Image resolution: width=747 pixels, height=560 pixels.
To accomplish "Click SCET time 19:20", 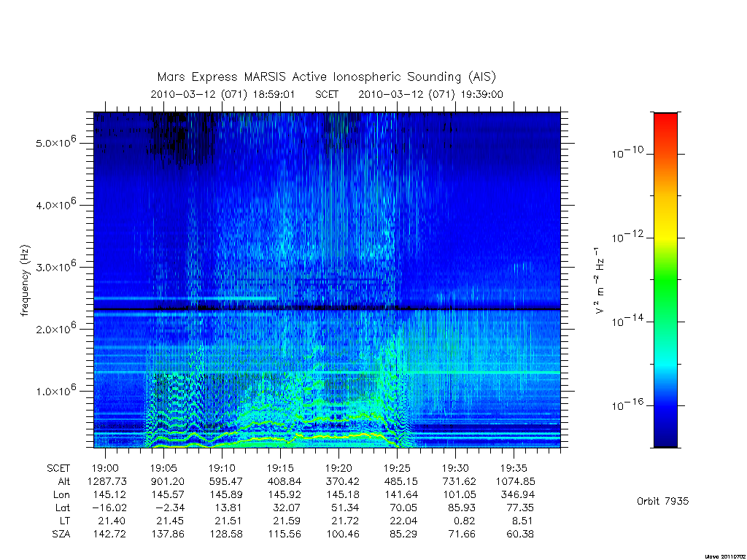I will click(338, 469).
